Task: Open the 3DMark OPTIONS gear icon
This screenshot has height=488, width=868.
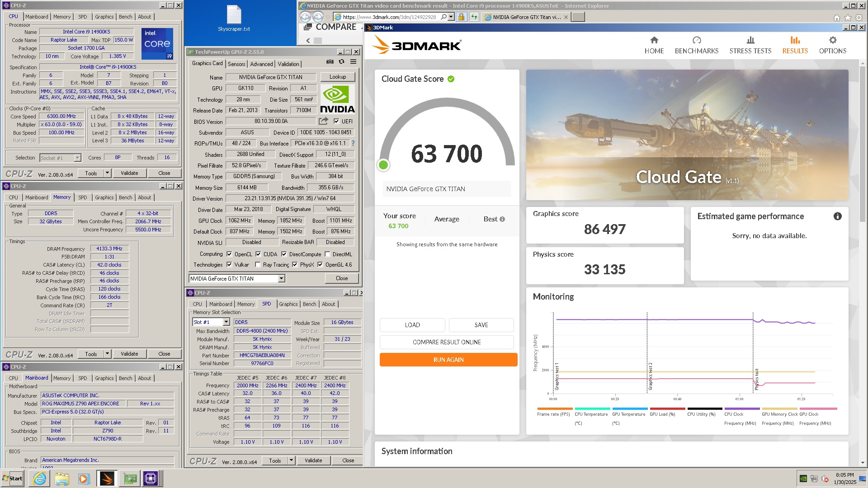Action: (833, 40)
